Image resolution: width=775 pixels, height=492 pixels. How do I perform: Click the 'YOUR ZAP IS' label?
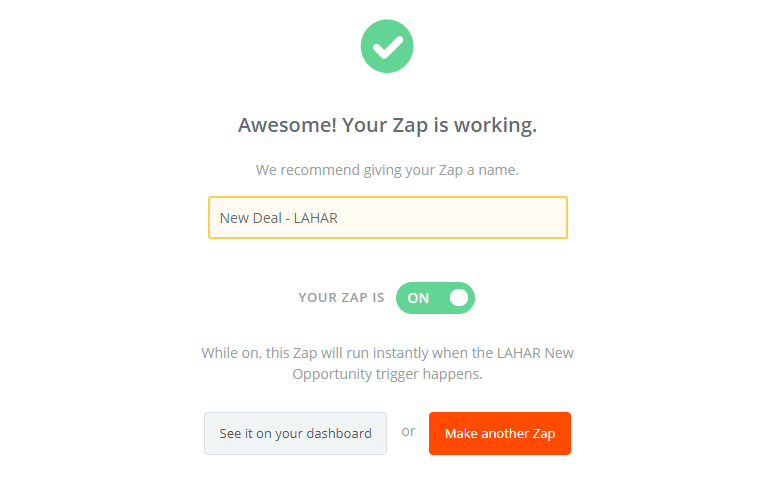(341, 298)
